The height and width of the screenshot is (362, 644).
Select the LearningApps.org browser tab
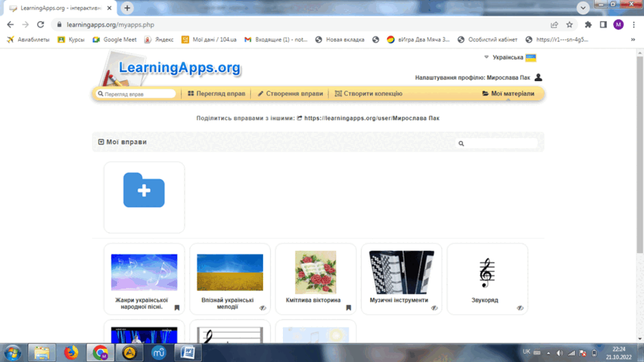(60, 8)
